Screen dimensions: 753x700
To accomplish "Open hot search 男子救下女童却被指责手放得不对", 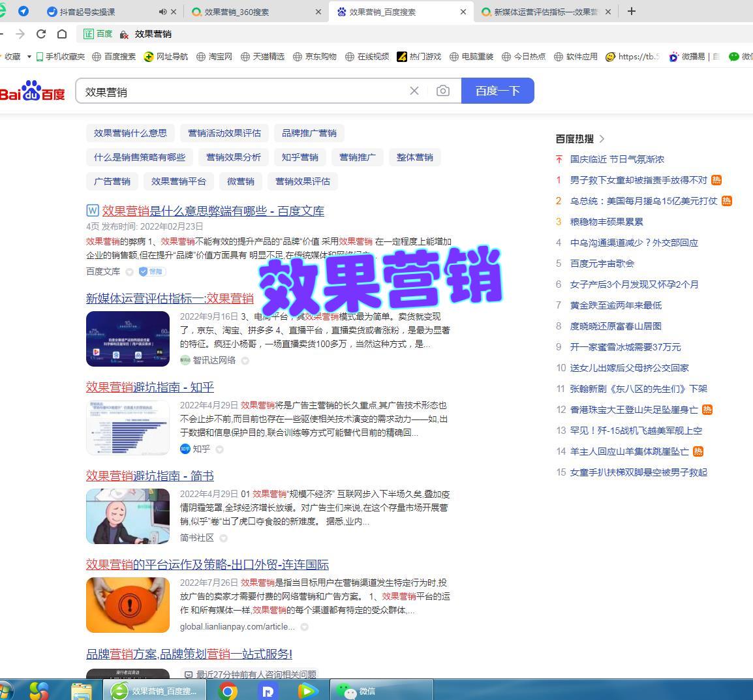I will (x=638, y=180).
